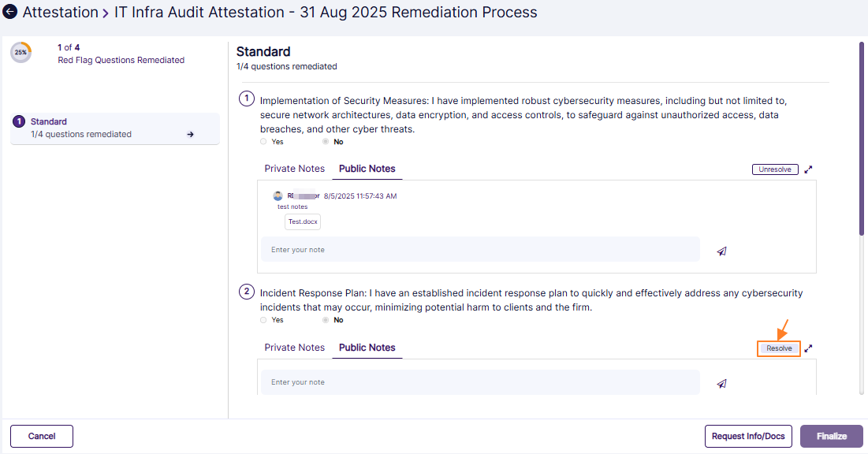This screenshot has height=454, width=868.
Task: Send the note for question 1
Action: pyautogui.click(x=721, y=251)
